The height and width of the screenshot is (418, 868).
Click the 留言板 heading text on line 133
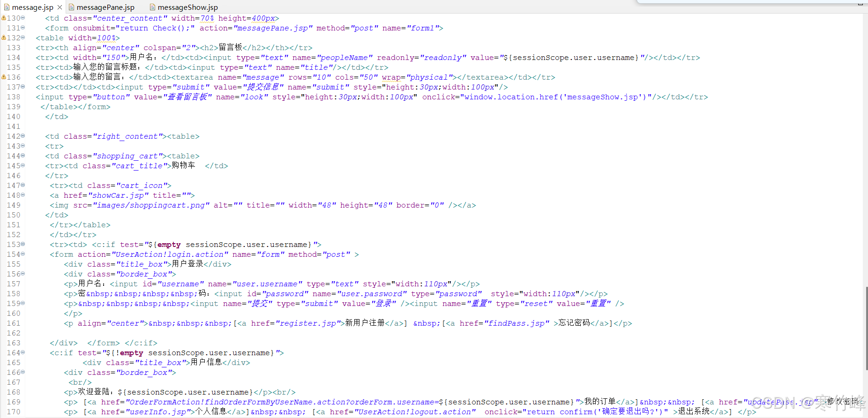(x=230, y=47)
